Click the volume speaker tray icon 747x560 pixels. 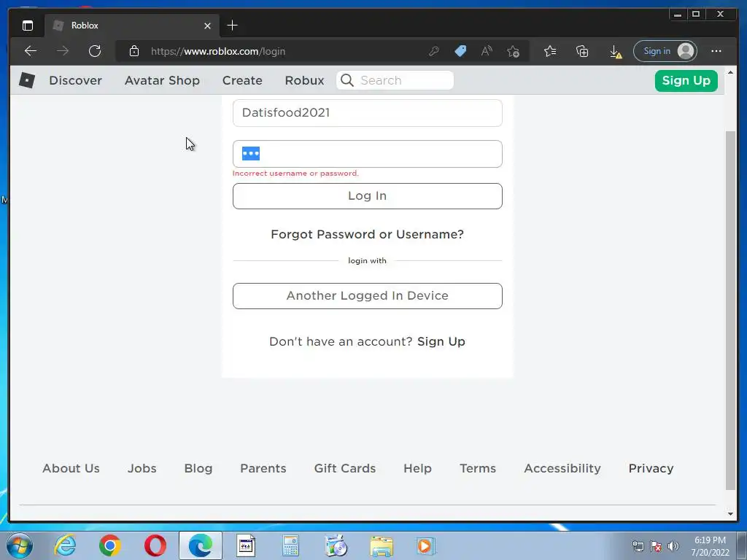pos(673,546)
